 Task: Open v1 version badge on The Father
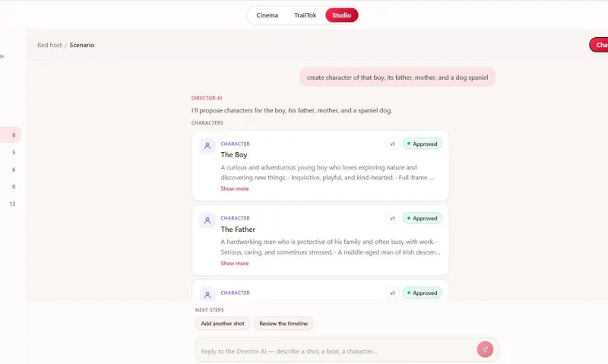pyautogui.click(x=392, y=218)
